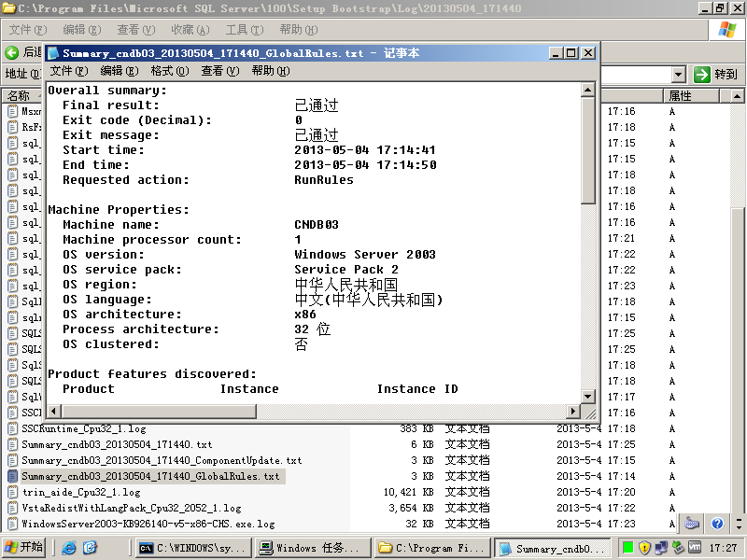
Task: Click the network computers tray icon
Action: (x=661, y=548)
